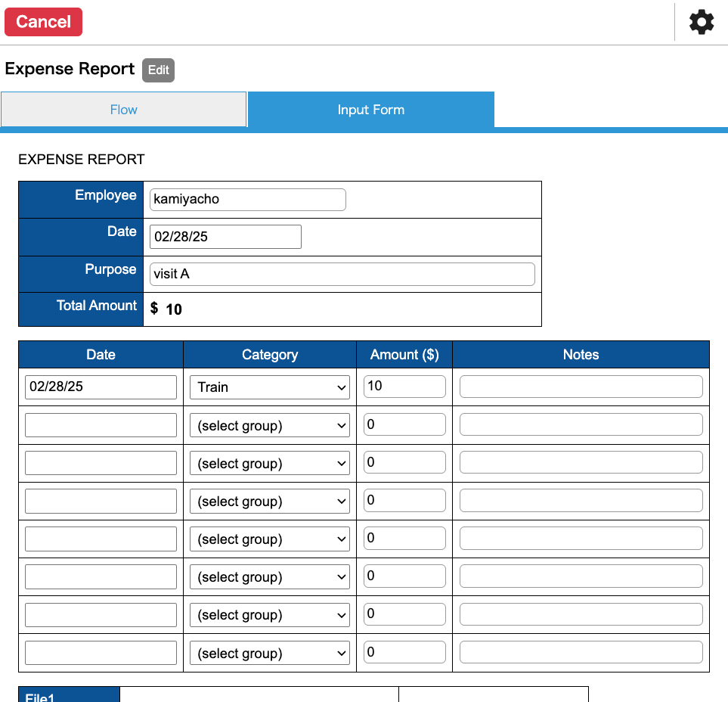728x702 pixels.
Task: Open the fourth row category dropdown
Action: [x=270, y=501]
